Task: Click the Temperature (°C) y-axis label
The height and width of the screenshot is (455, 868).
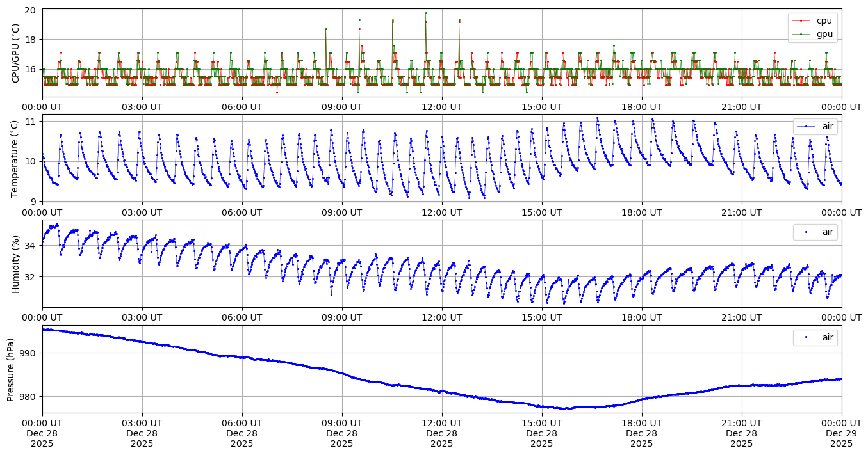Action: pyautogui.click(x=16, y=158)
